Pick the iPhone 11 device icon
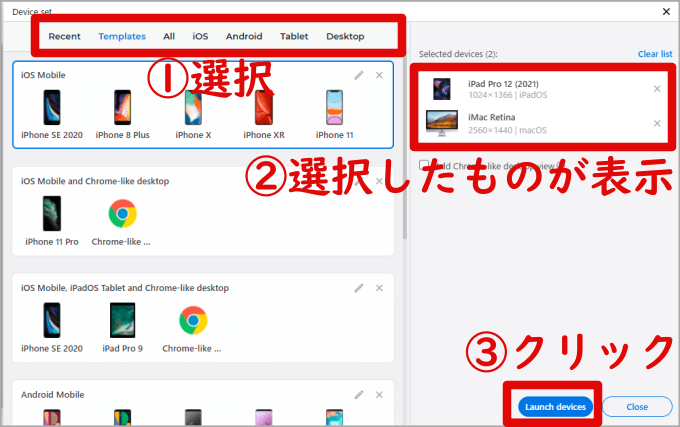Screen dimensions: 680x427 click(x=334, y=108)
